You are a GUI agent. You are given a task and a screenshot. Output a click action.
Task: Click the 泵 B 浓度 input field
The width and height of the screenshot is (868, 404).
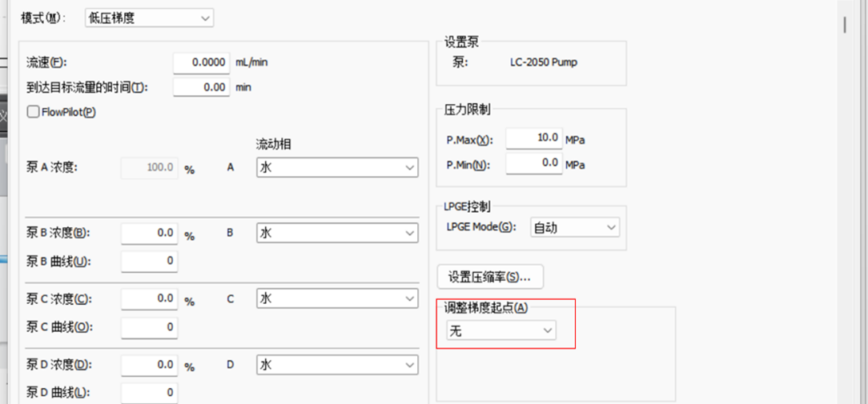tap(149, 233)
